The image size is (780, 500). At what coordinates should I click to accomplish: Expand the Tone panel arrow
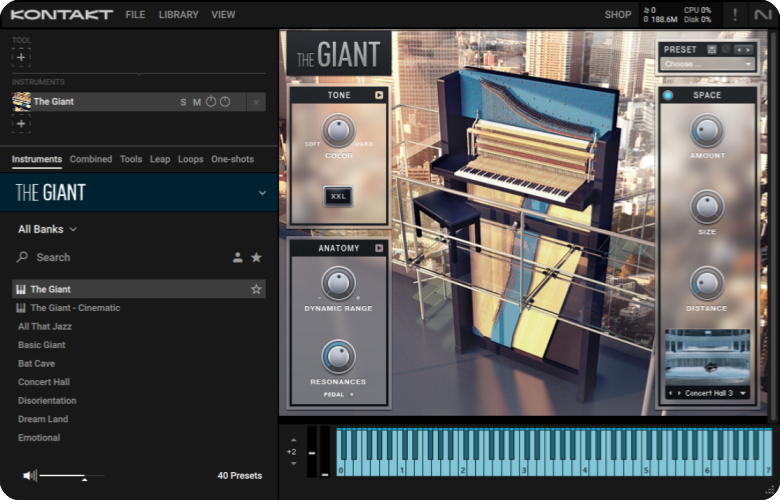379,95
